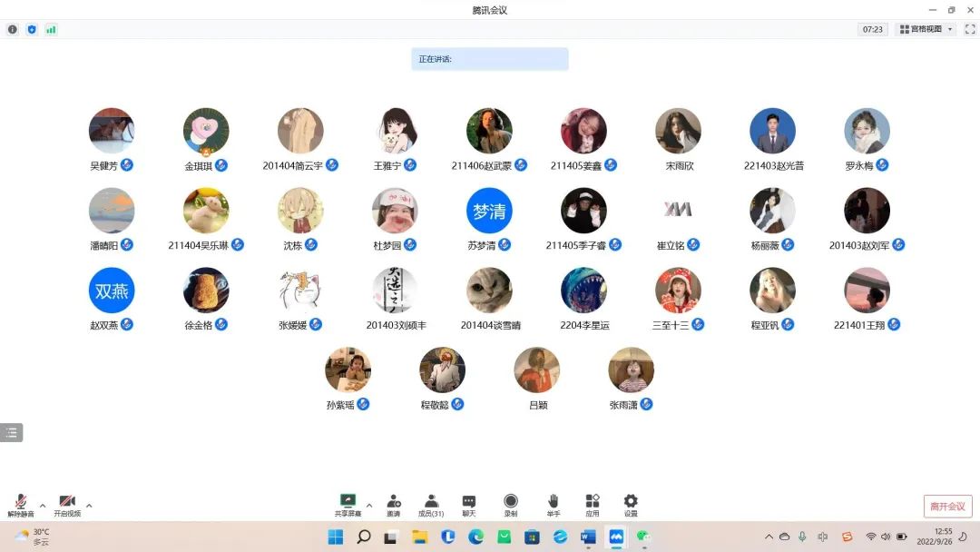The image size is (980, 552).
Task: Click the meeting info icon at top left
Action: click(13, 29)
